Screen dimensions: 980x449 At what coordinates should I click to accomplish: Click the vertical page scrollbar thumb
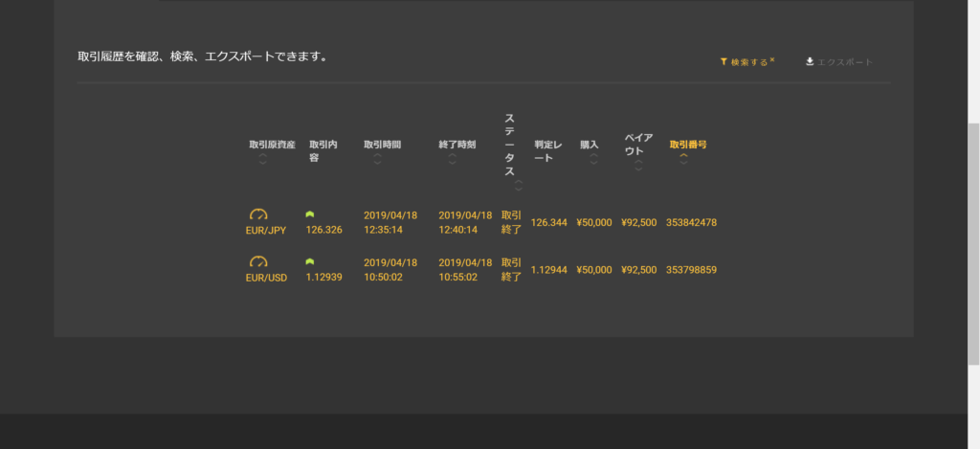(973, 244)
